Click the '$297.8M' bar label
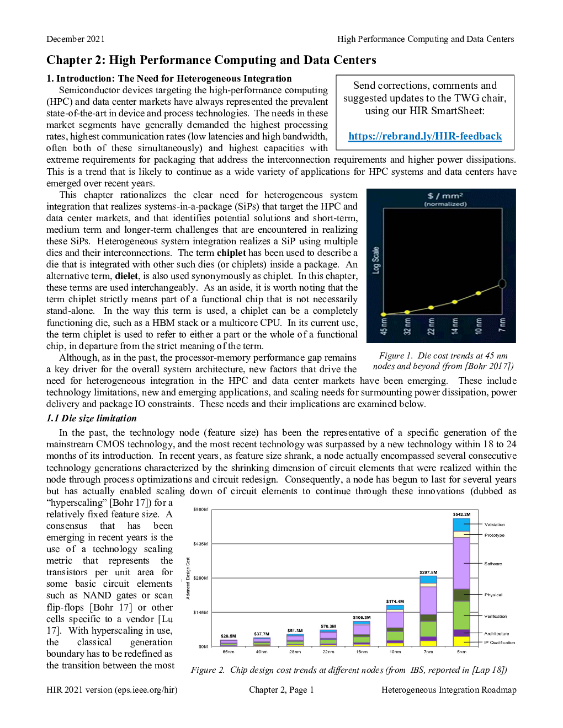563x728 pixels. tap(428, 572)
